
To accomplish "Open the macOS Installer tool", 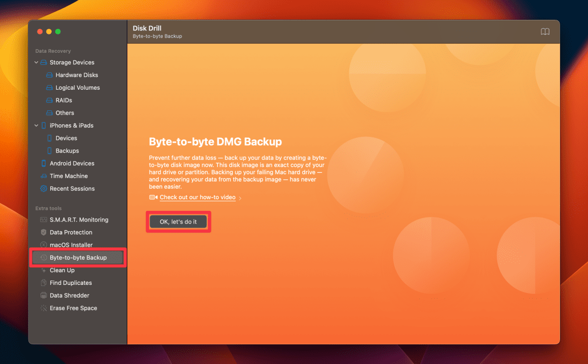I will point(69,244).
